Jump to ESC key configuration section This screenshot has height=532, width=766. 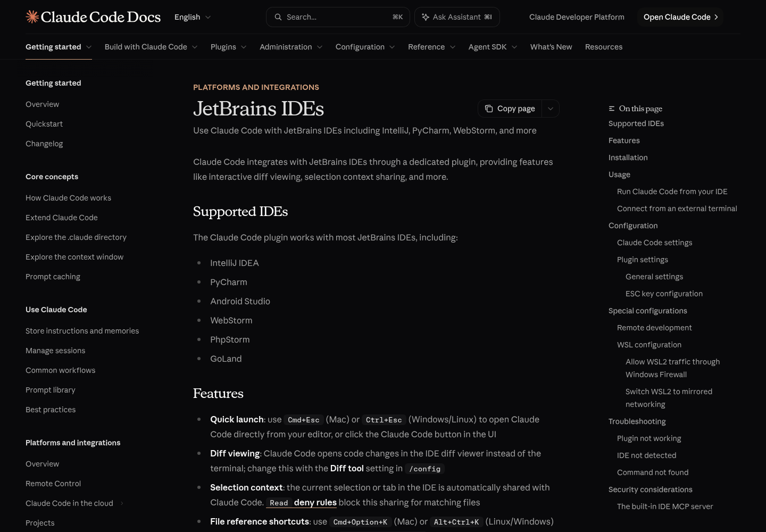coord(664,294)
